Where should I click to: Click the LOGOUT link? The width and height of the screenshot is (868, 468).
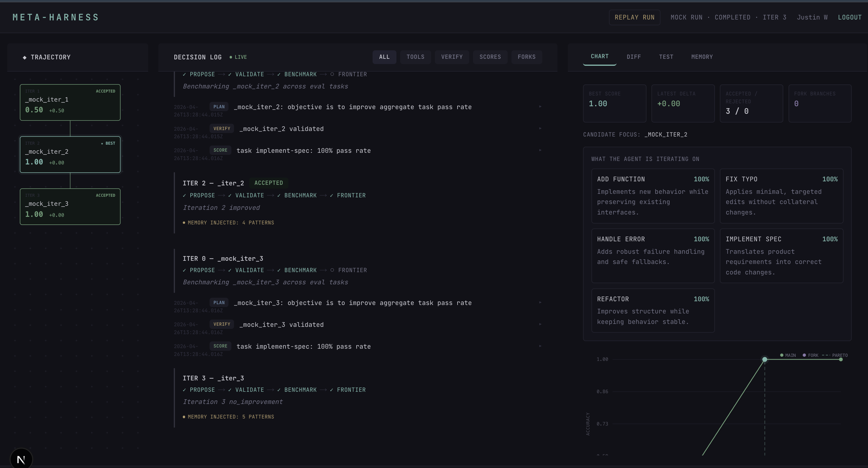click(849, 17)
